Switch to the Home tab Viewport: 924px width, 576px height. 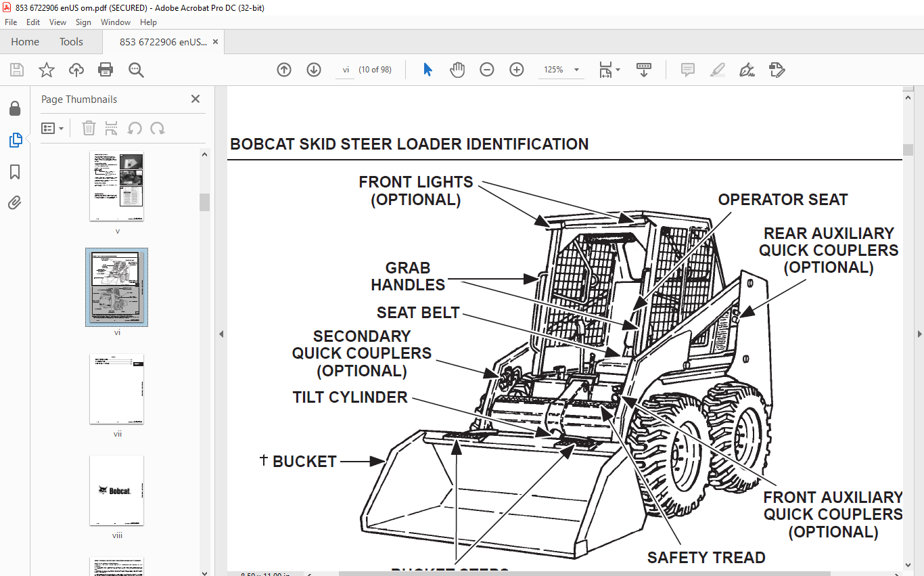point(25,41)
